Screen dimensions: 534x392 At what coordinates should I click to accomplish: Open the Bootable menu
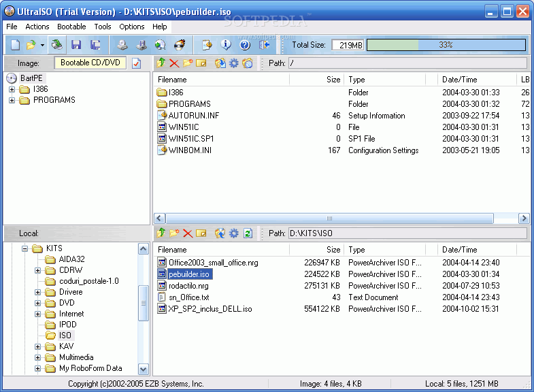71,27
